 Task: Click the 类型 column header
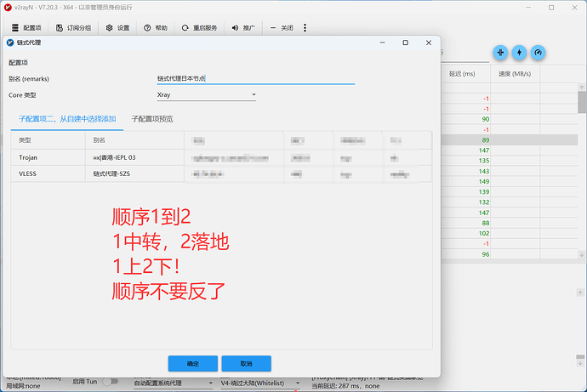point(48,140)
